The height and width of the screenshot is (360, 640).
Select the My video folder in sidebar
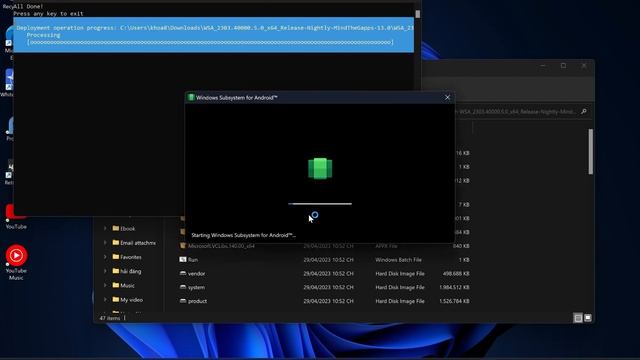coord(127,300)
